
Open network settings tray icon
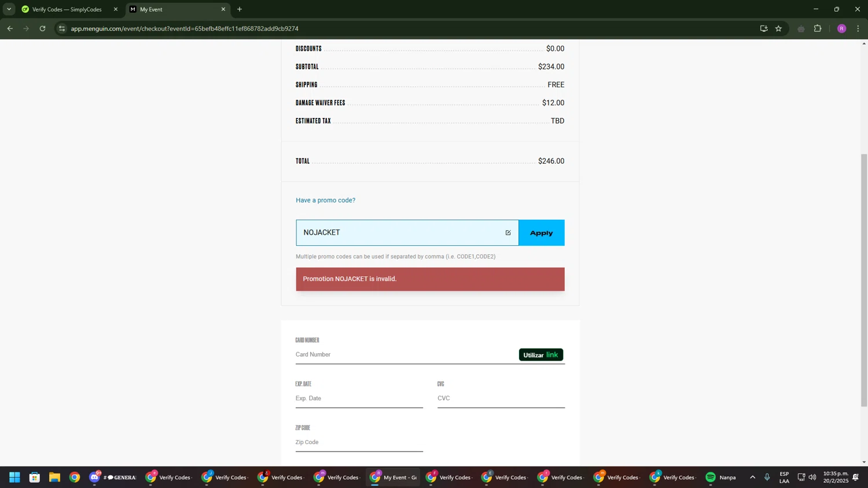point(801,478)
